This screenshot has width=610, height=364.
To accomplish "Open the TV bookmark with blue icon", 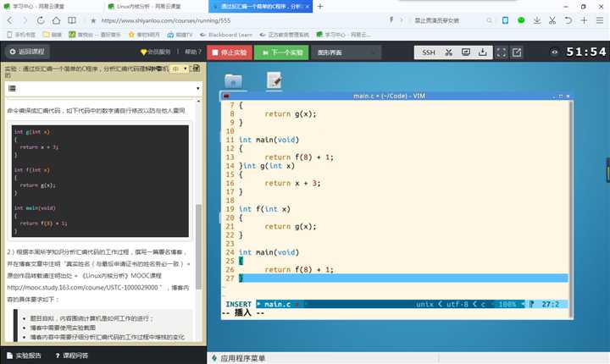I will tap(180, 35).
